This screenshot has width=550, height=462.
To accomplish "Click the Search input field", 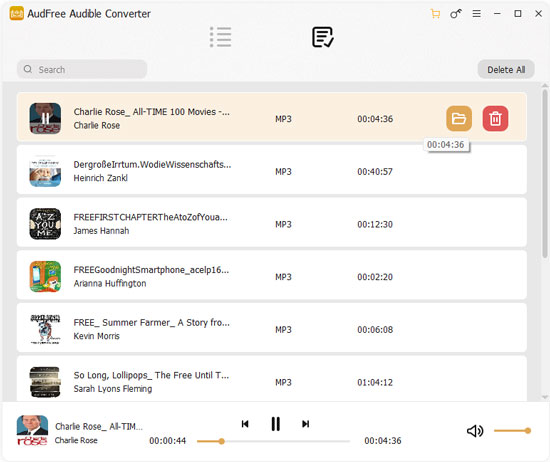I will (x=82, y=69).
